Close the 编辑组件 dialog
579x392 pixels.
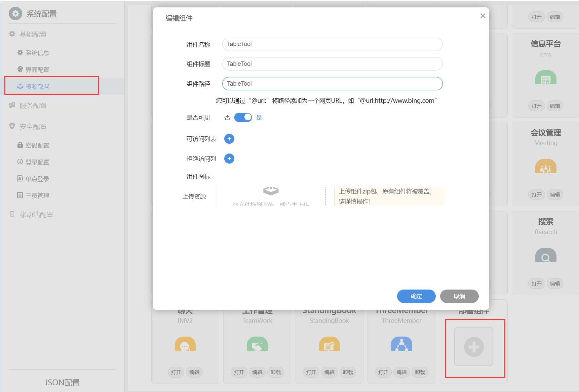[482, 16]
